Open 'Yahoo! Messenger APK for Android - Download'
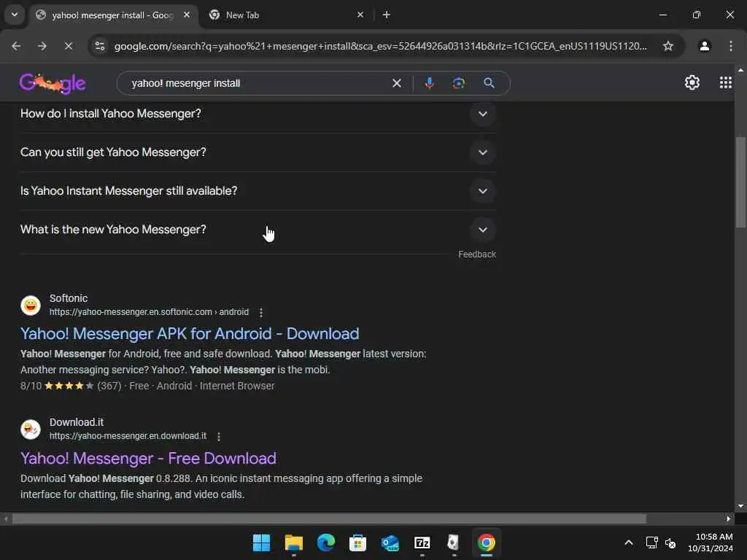747x560 pixels. (190, 334)
